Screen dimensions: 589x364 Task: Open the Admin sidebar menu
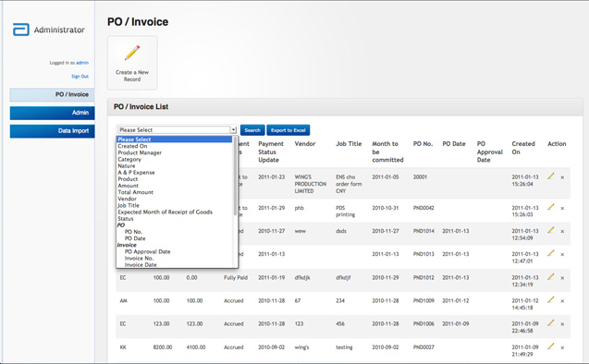pyautogui.click(x=52, y=113)
